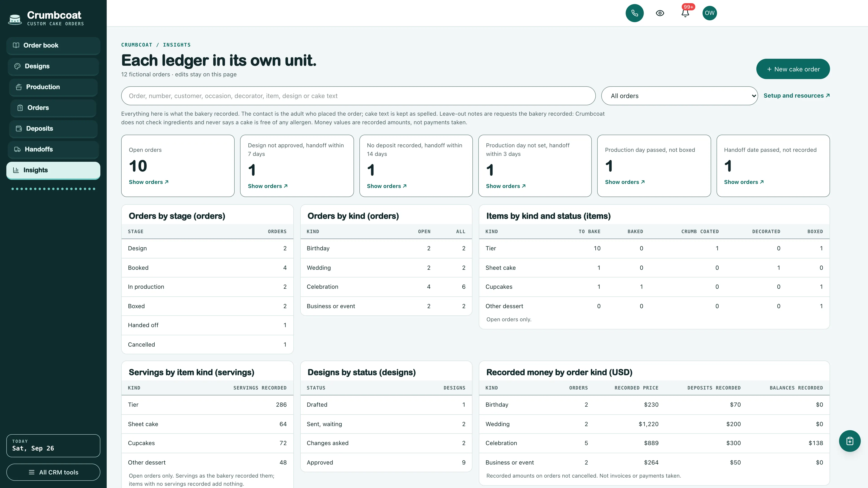The width and height of the screenshot is (868, 488).
Task: Click Cupcakes servings value 72
Action: (283, 443)
